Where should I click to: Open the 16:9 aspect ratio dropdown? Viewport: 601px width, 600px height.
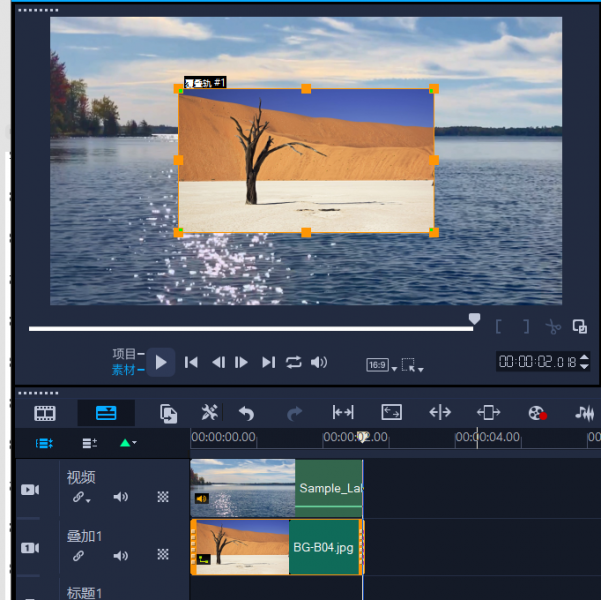click(381, 365)
